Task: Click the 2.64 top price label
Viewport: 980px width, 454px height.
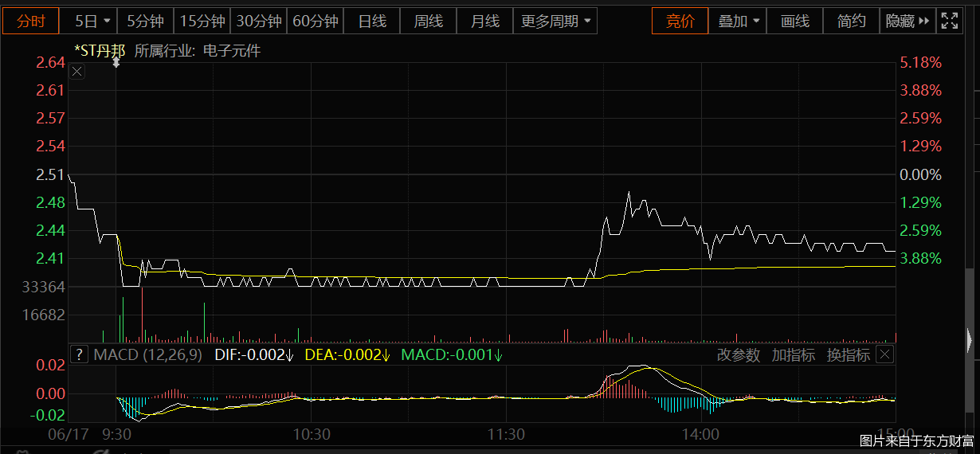Action: coord(50,62)
